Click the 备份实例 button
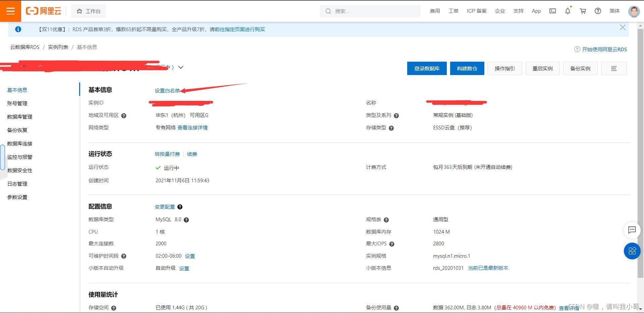Image resolution: width=644 pixels, height=313 pixels. pyautogui.click(x=580, y=68)
